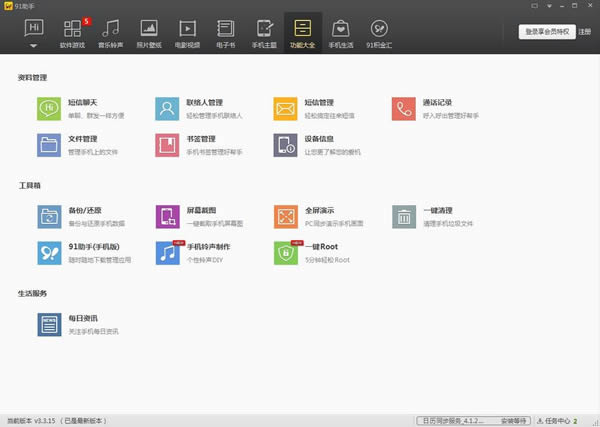Switch to the 软件游戏 tab
This screenshot has height=427, width=600.
tap(72, 34)
